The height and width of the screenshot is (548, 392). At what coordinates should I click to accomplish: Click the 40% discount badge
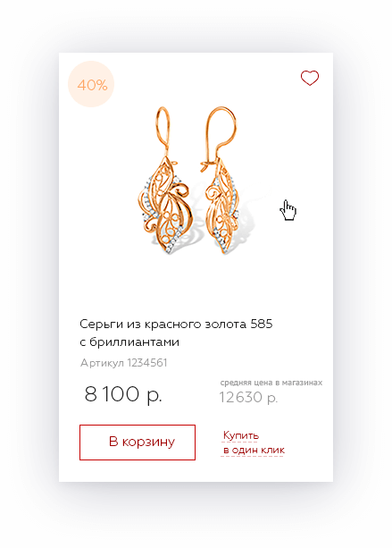(x=91, y=84)
